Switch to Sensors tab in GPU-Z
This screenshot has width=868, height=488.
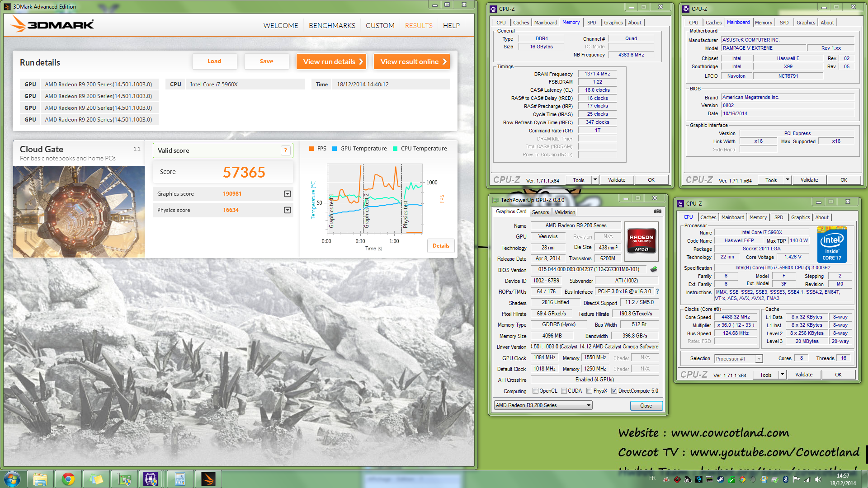click(x=540, y=212)
